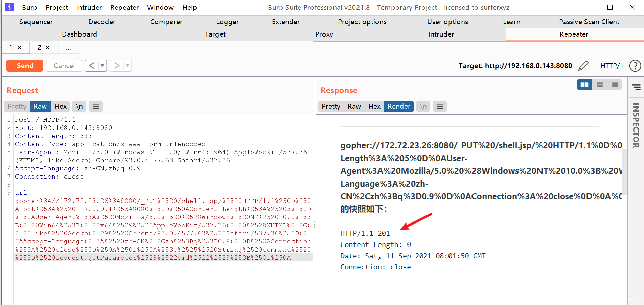Click the Burp Suite lightning logo icon
This screenshot has width=644, height=305.
click(9, 7)
